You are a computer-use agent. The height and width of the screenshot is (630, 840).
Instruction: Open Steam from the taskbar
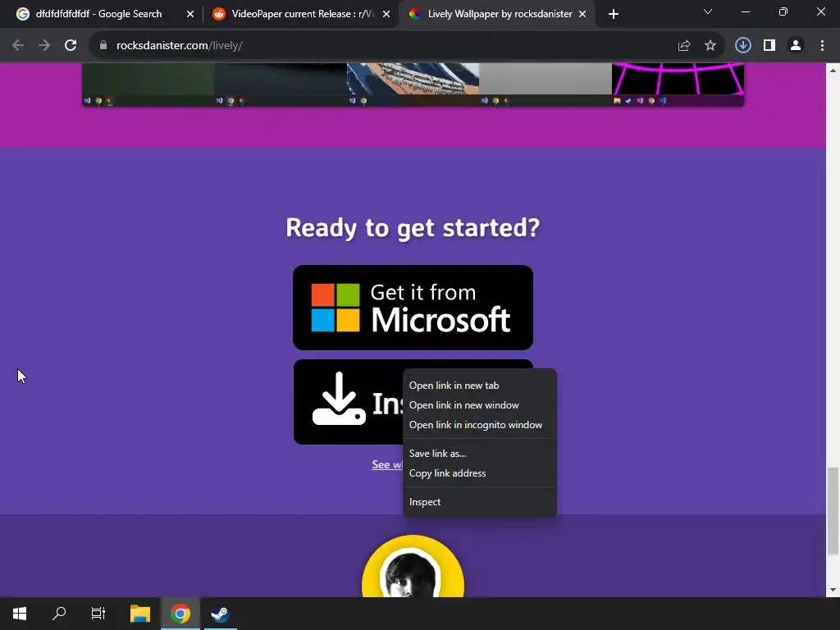[220, 614]
